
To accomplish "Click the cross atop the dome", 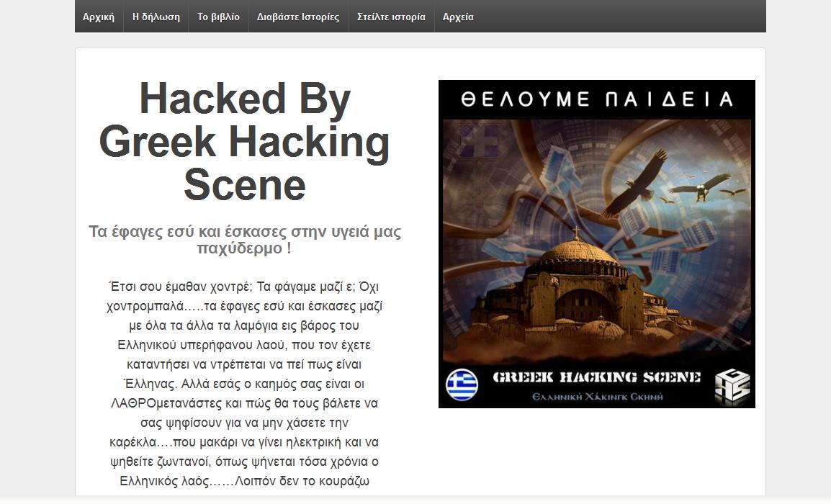I will click(x=577, y=232).
